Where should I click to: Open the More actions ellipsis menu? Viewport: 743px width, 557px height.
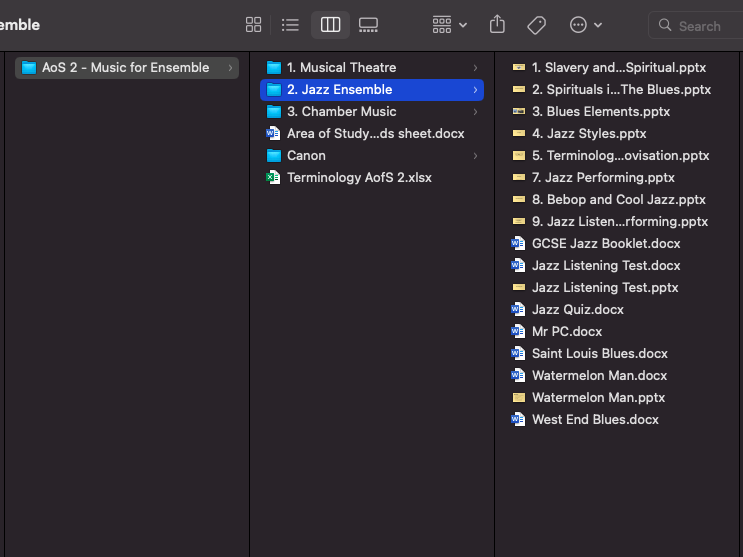pyautogui.click(x=585, y=25)
